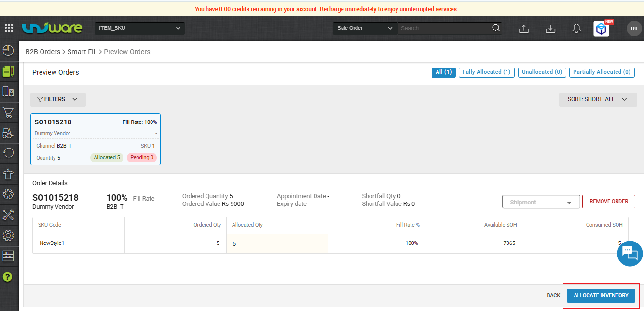Image resolution: width=644 pixels, height=311 pixels.
Task: Open the notifications bell
Action: (x=576, y=28)
